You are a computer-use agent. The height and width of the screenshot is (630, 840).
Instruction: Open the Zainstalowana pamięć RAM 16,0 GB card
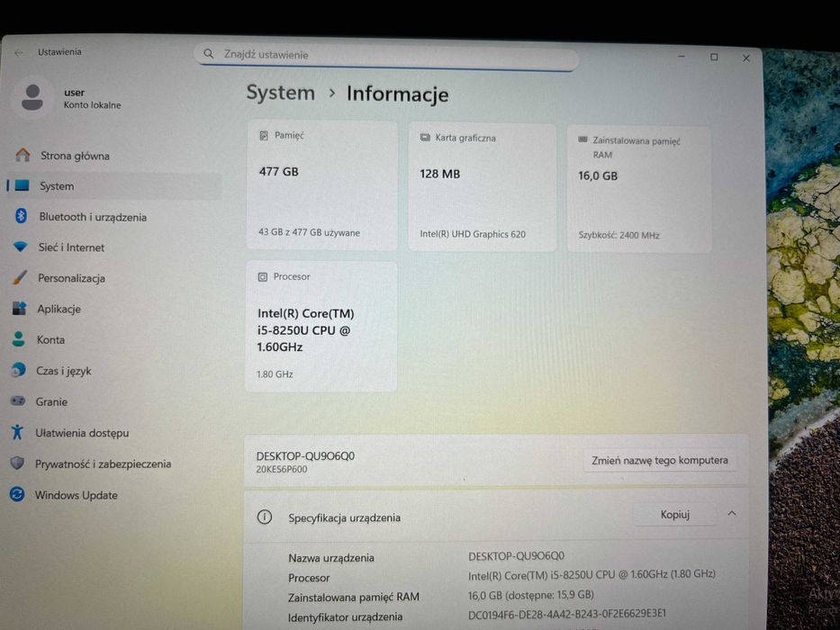639,189
